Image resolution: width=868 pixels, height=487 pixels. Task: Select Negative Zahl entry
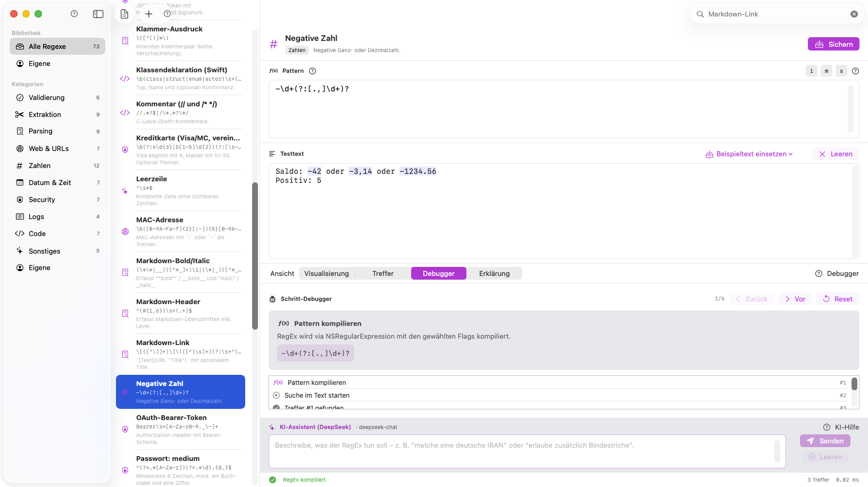coord(180,392)
